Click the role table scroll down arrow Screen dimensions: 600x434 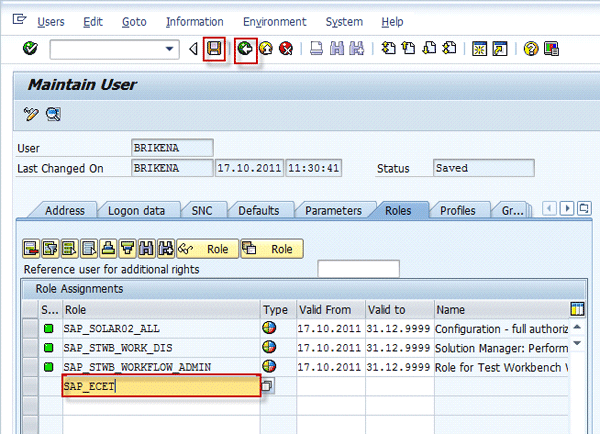coord(577,343)
